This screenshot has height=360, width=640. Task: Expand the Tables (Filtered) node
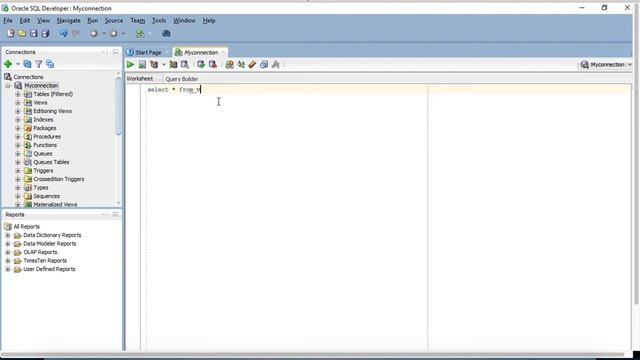tap(18, 94)
